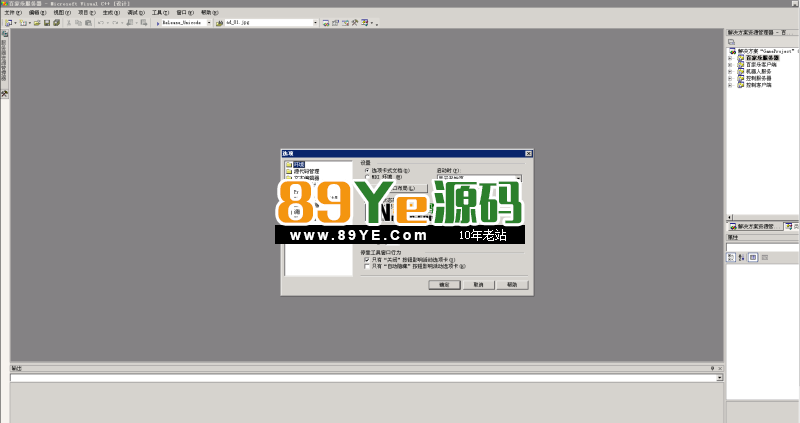
Task: Click the Solution Explorer toolbar icon
Action: point(326,23)
